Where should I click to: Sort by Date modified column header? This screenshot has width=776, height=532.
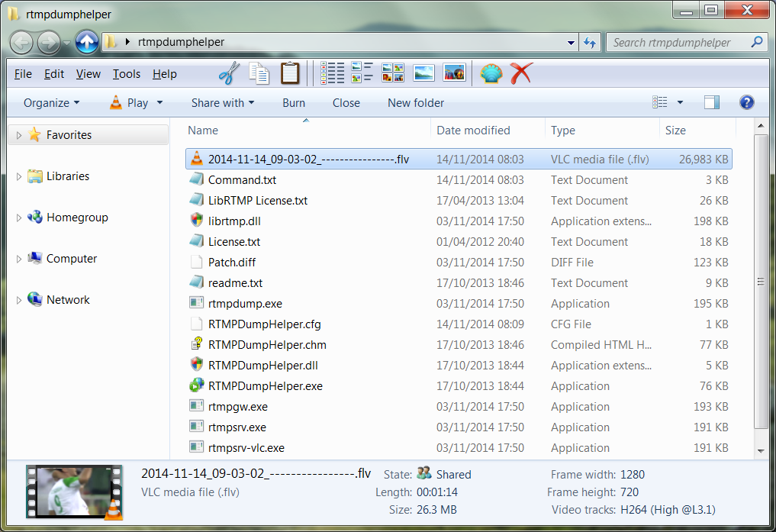tap(488, 131)
